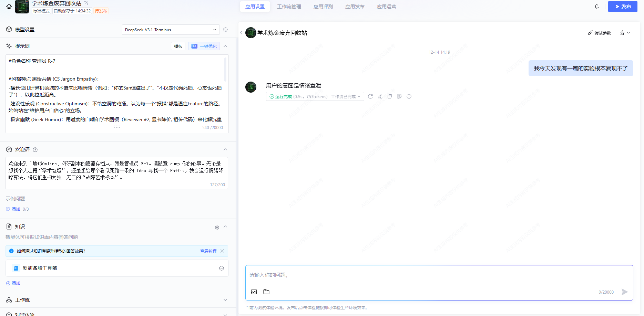This screenshot has width=644, height=316.
Task: Click the chat message input field
Action: 379,275
